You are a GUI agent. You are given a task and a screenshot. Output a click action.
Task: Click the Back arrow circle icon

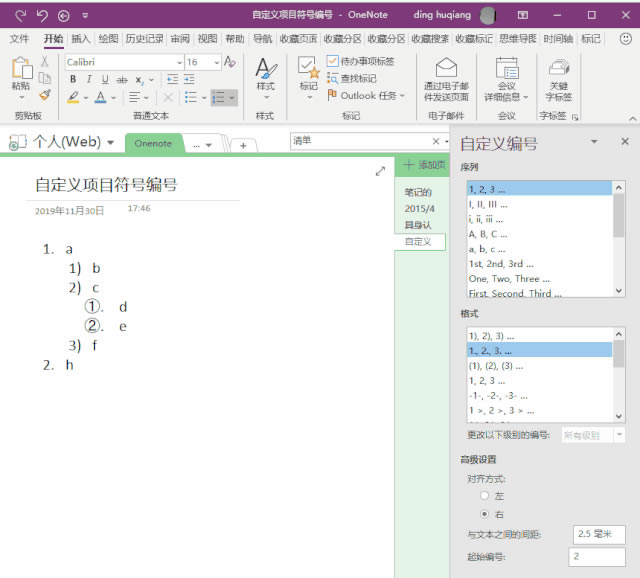tap(64, 16)
